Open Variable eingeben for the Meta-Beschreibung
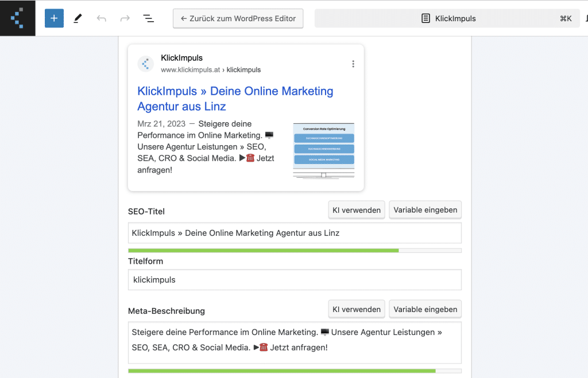 pyautogui.click(x=425, y=309)
